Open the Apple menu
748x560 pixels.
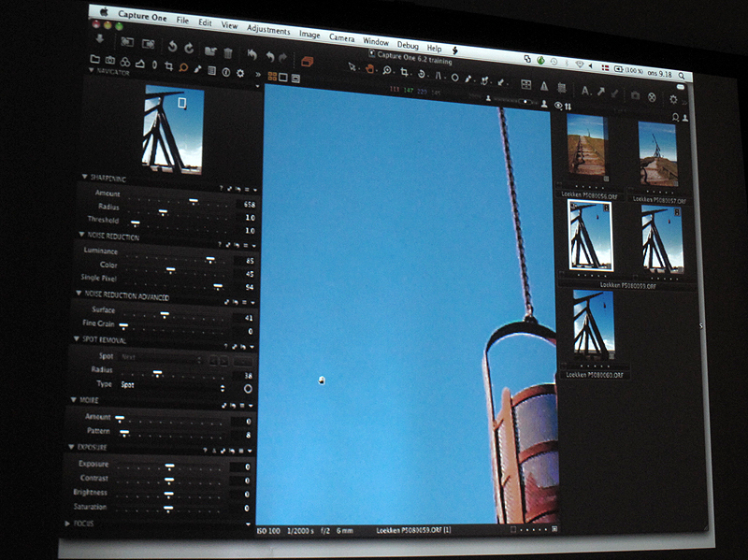[104, 11]
